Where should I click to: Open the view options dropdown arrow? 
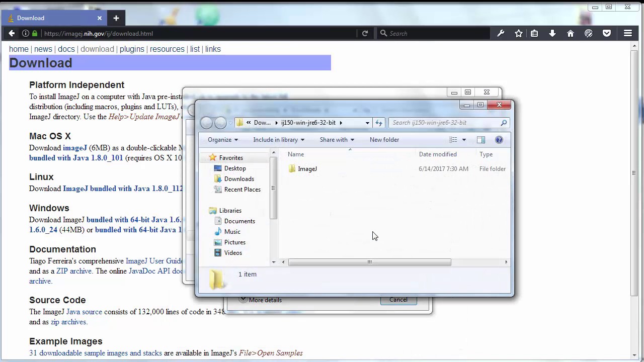(464, 140)
